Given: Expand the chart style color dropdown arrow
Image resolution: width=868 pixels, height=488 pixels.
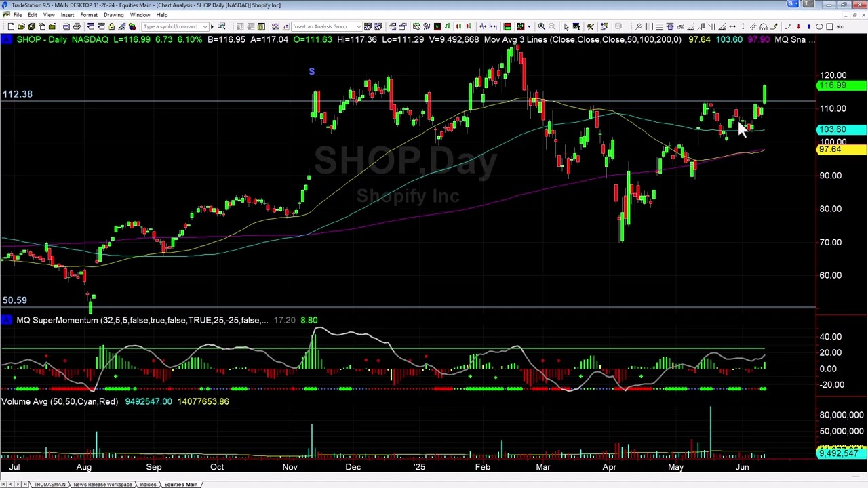Looking at the screenshot, I should click(x=529, y=26).
